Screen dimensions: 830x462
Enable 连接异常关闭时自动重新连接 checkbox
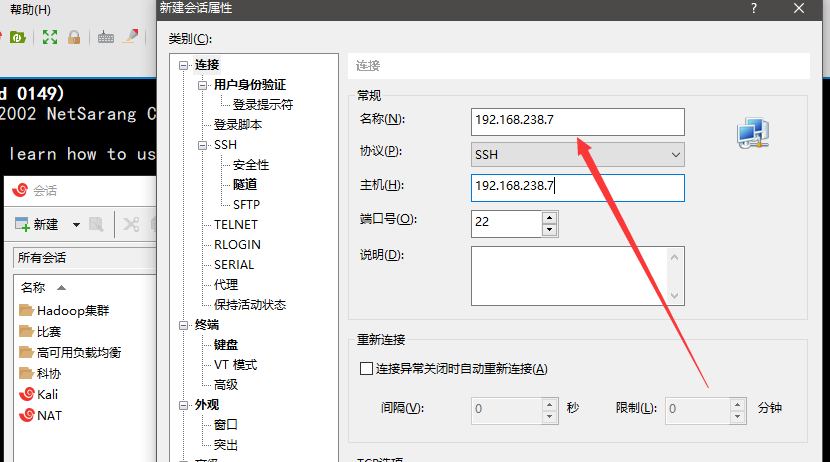(x=366, y=368)
